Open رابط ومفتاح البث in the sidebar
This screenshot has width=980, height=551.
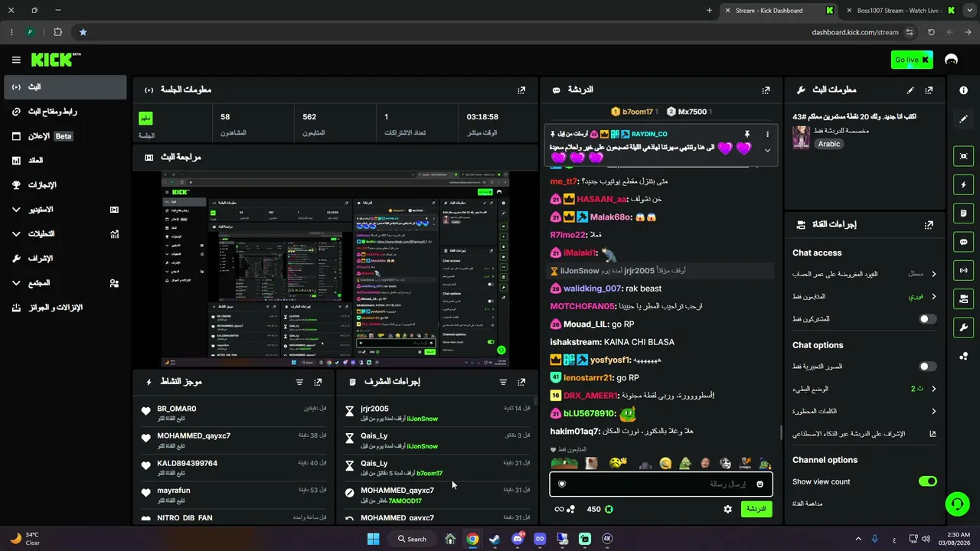(x=65, y=112)
